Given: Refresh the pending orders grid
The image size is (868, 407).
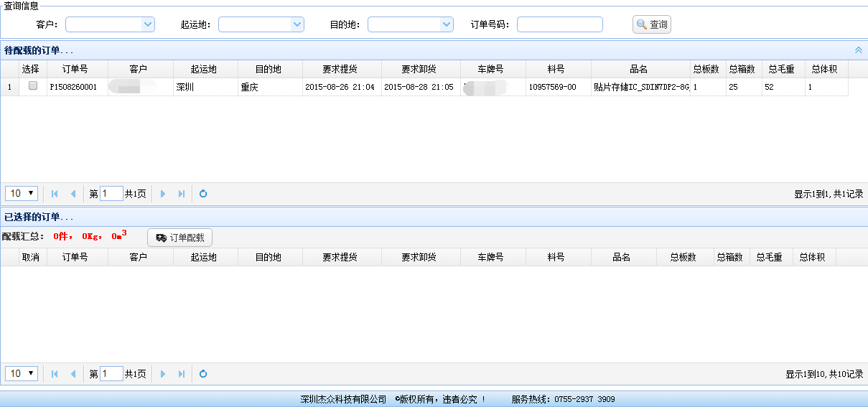Looking at the screenshot, I should [203, 194].
